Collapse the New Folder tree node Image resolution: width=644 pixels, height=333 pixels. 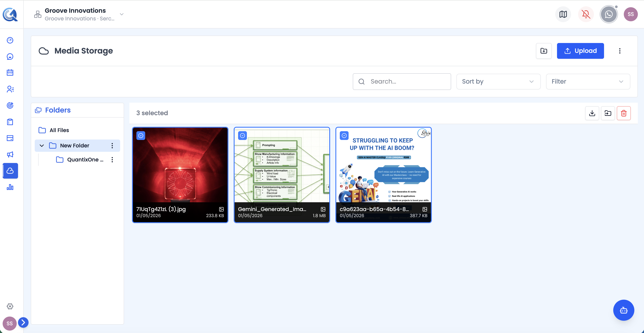(42, 145)
